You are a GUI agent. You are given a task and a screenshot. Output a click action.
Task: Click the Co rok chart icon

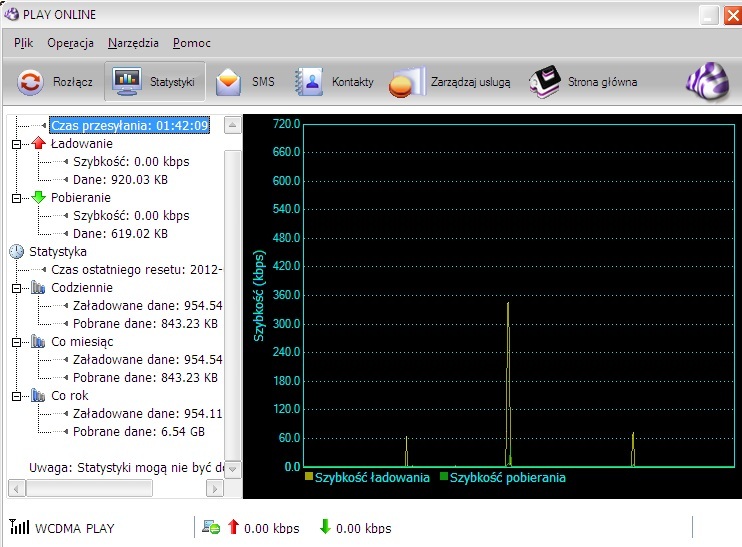click(38, 395)
